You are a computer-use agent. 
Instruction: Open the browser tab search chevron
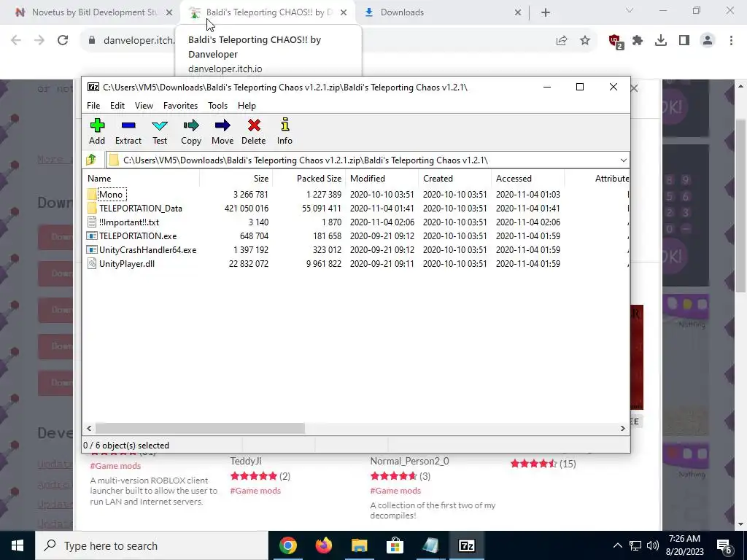(630, 10)
